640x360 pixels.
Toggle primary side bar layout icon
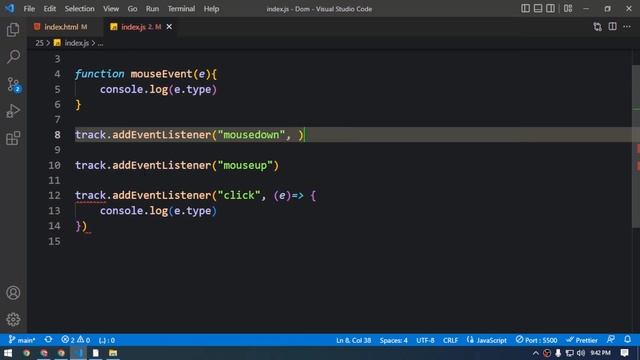(525, 9)
